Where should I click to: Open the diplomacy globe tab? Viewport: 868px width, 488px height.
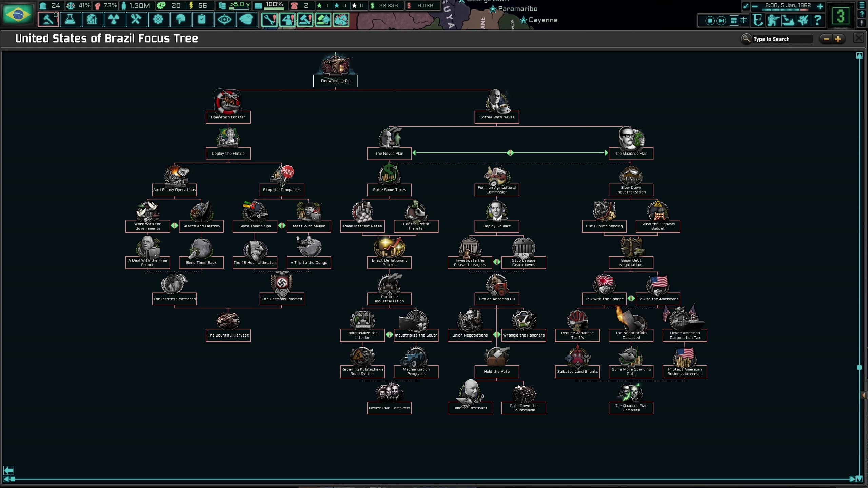click(x=92, y=19)
